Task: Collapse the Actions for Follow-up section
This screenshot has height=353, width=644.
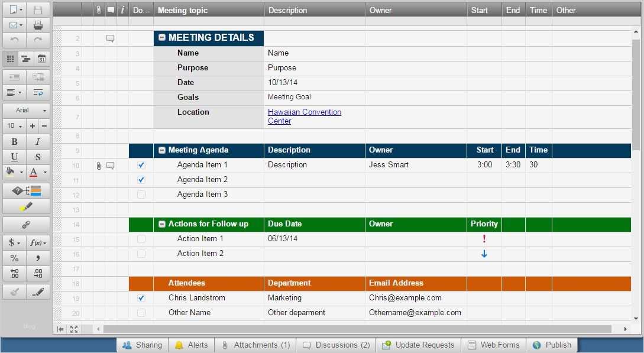Action: (x=162, y=224)
